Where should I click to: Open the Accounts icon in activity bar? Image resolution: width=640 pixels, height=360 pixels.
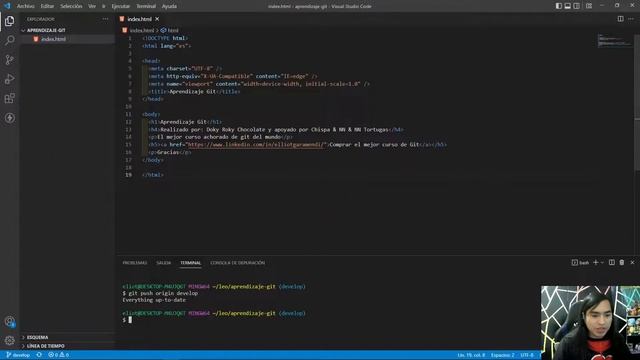click(9, 322)
